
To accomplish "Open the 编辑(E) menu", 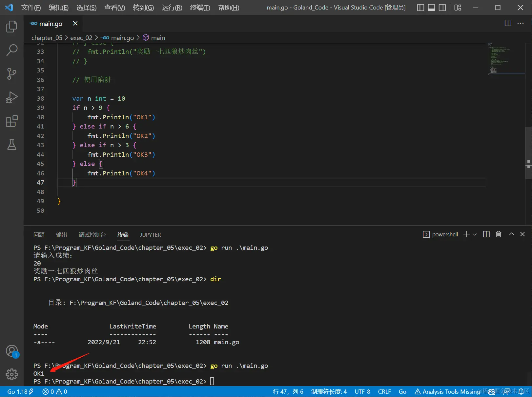I will [59, 8].
